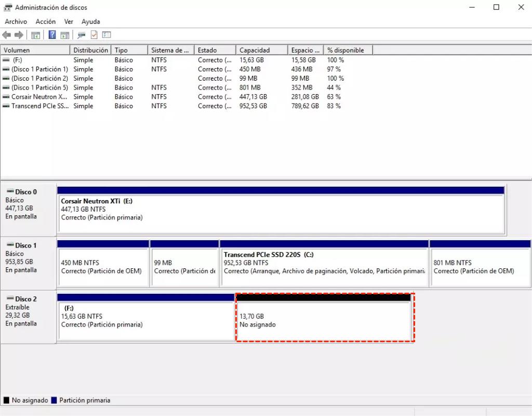Open the Ver menu
532x416 pixels.
point(69,21)
